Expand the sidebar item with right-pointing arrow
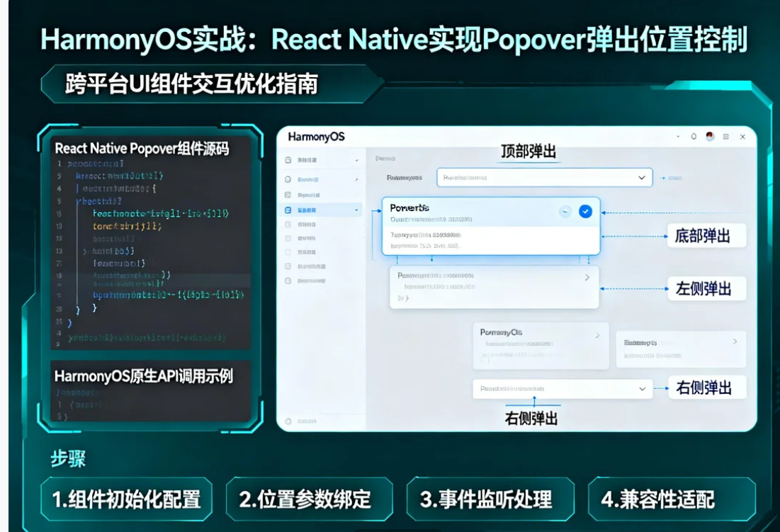 (x=356, y=179)
